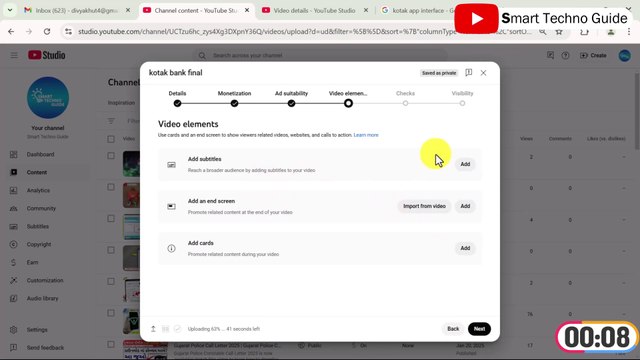Click the Saved as private badge
Viewport: 640px width, 360px height.
(439, 73)
